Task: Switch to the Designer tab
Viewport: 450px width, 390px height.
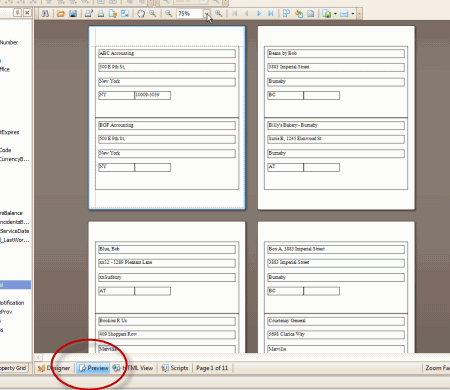Action: [x=54, y=368]
